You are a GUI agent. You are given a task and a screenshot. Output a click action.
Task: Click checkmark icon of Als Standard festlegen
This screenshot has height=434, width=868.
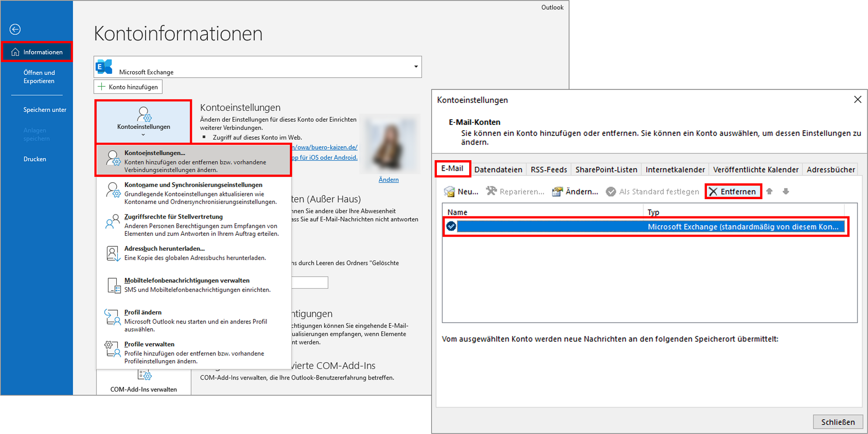[611, 191]
